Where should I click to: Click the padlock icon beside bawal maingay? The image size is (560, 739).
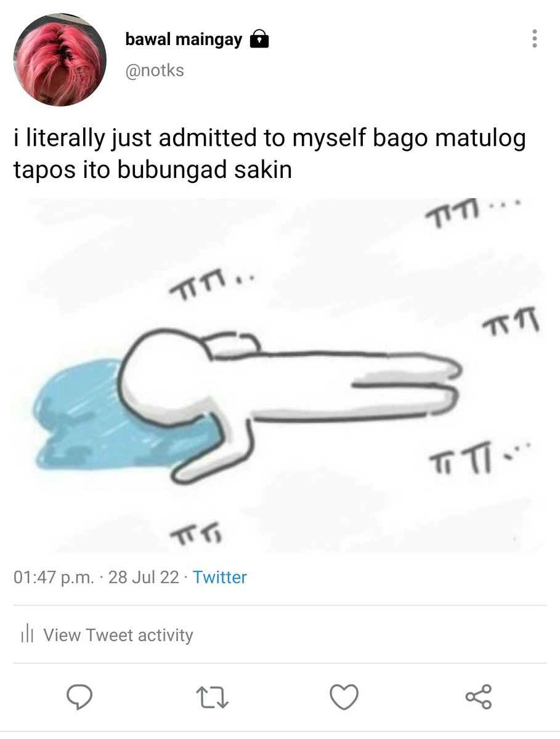[x=259, y=41]
